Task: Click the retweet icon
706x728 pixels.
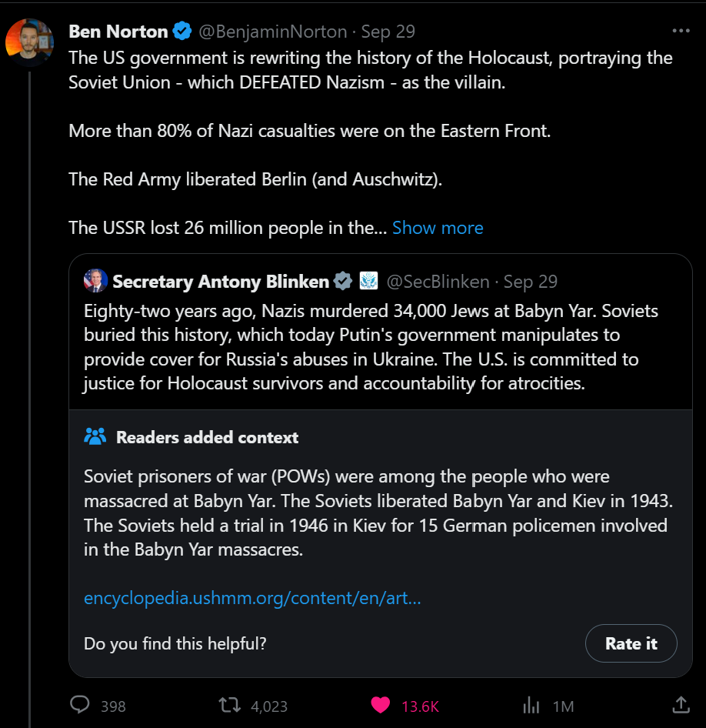Action: (228, 704)
